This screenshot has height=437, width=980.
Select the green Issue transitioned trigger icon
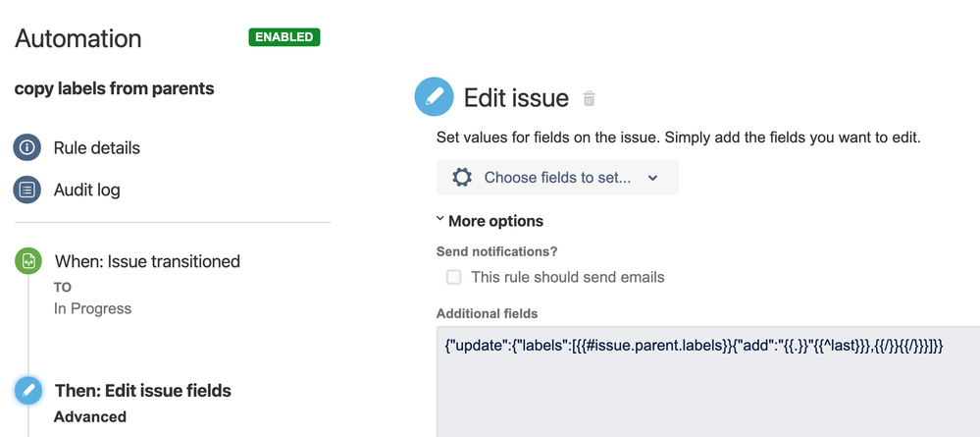pyautogui.click(x=28, y=261)
